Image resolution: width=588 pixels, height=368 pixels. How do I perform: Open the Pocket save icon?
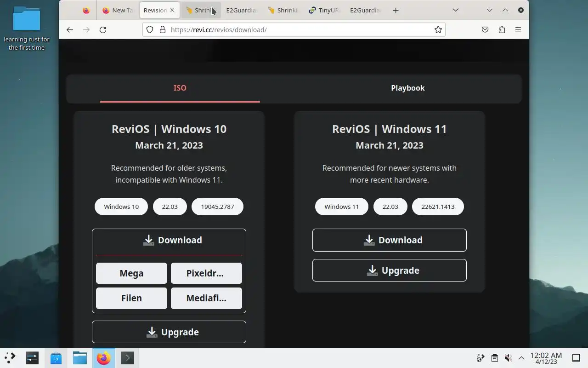pyautogui.click(x=485, y=29)
